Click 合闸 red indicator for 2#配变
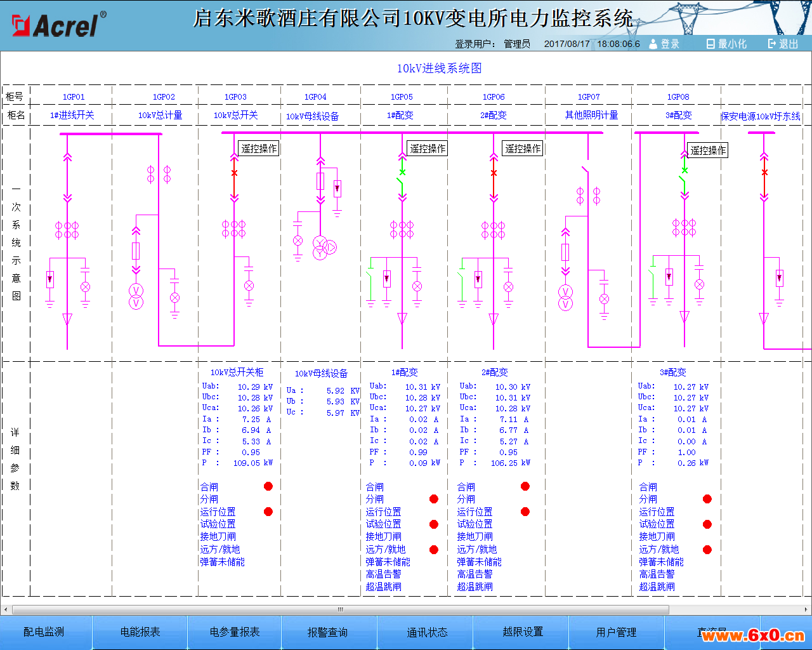Image resolution: width=812 pixels, height=650 pixels. coord(525,486)
